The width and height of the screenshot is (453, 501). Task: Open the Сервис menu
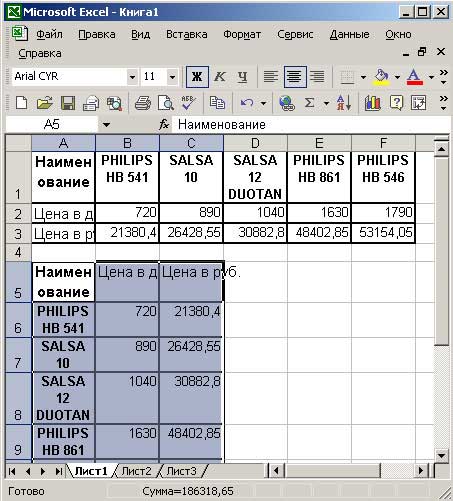[x=295, y=34]
